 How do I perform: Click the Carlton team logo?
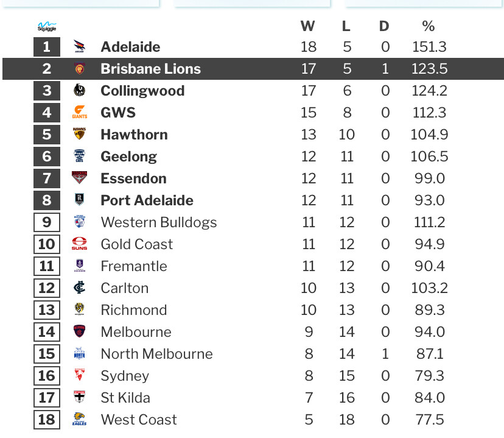tap(79, 288)
